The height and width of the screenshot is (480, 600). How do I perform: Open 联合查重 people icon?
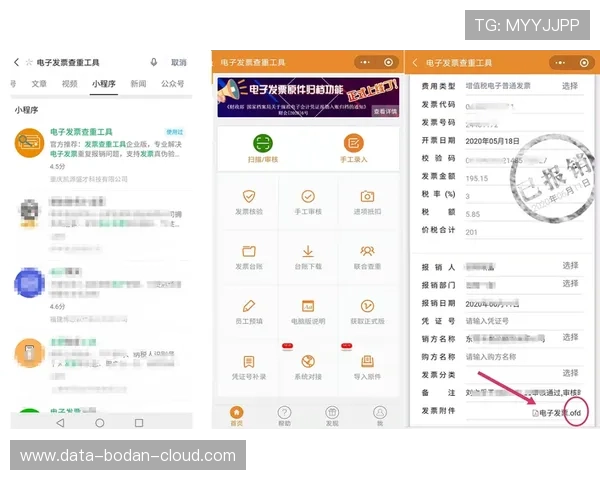click(x=367, y=251)
